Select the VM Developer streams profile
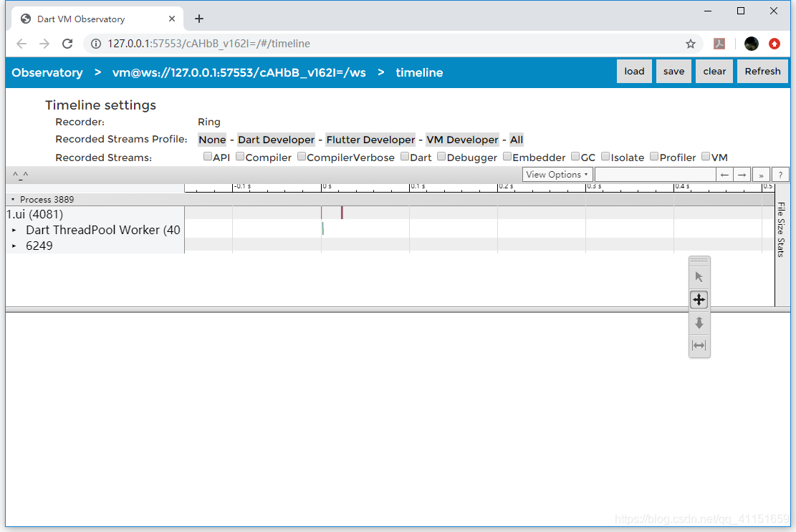This screenshot has width=796, height=532. [462, 140]
